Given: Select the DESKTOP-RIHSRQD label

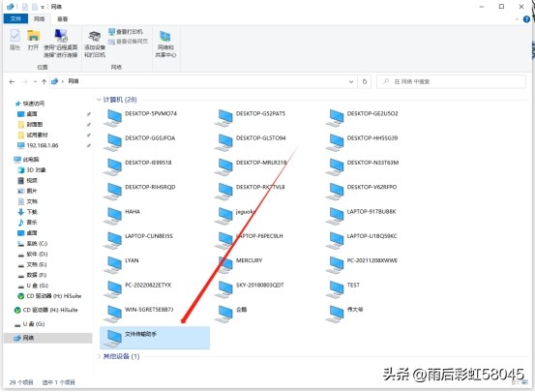Looking at the screenshot, I should coord(150,187).
